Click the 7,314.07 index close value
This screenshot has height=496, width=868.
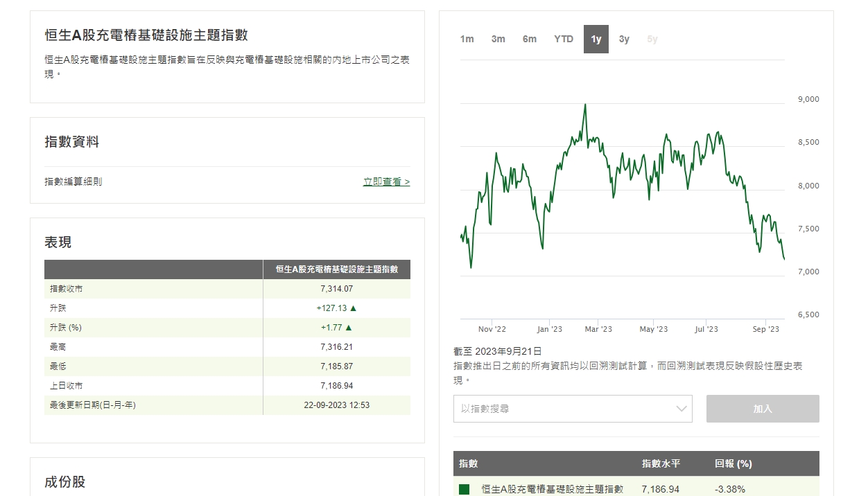tap(336, 289)
